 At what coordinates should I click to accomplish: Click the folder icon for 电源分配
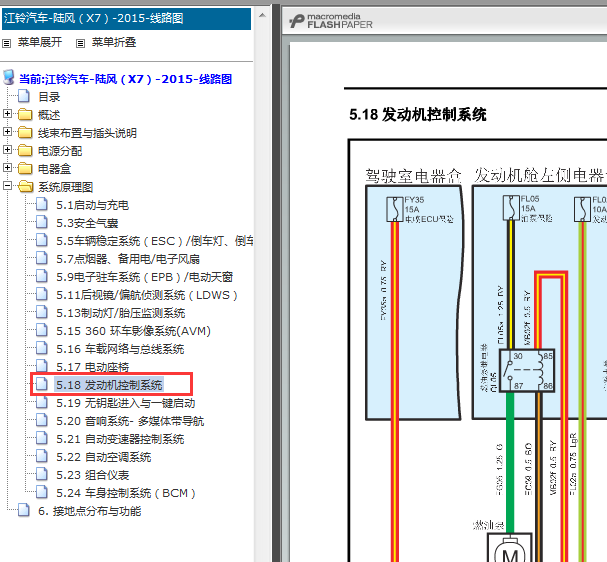click(25, 150)
